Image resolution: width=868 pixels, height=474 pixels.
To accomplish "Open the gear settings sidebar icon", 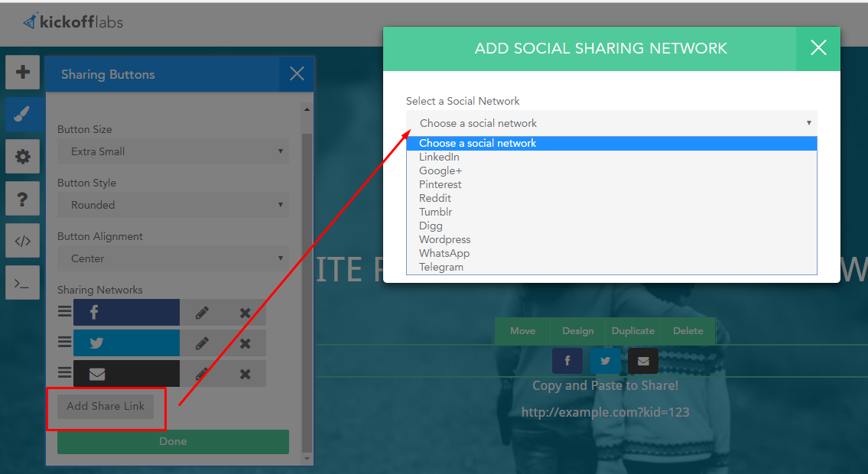I will pyautogui.click(x=23, y=157).
